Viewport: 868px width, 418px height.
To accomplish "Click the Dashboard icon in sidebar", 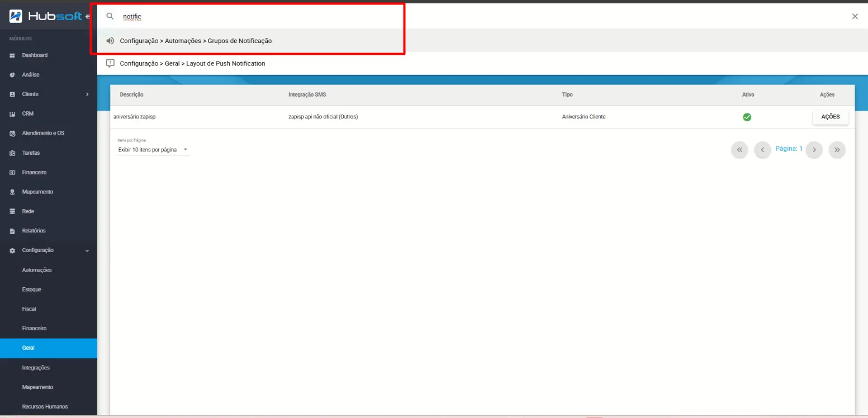I will point(12,55).
